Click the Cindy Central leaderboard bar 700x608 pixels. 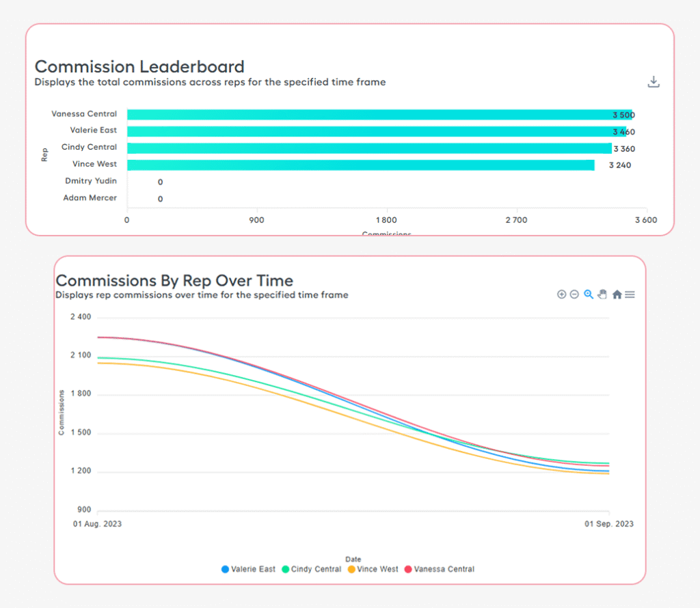click(x=369, y=148)
